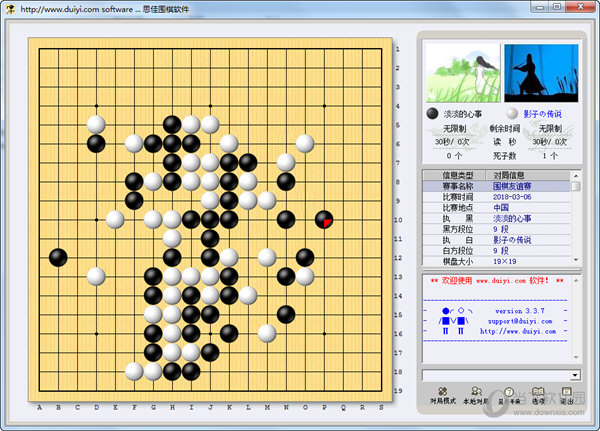Click the white stone at M16

click(267, 333)
